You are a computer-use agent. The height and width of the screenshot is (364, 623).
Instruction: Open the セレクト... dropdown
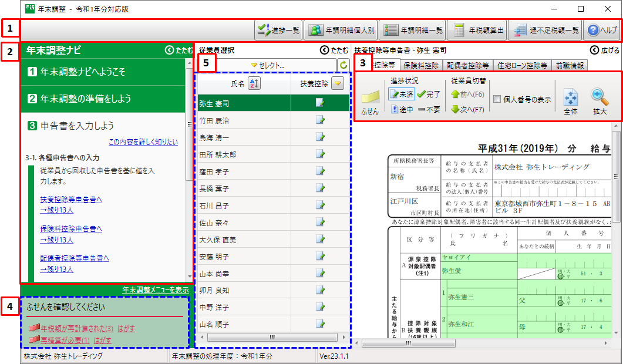pyautogui.click(x=267, y=66)
